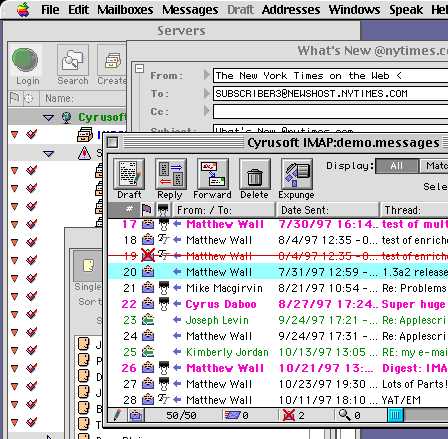Click the Reply toolbar icon
Viewport: 448px width, 439px height.
point(171,174)
